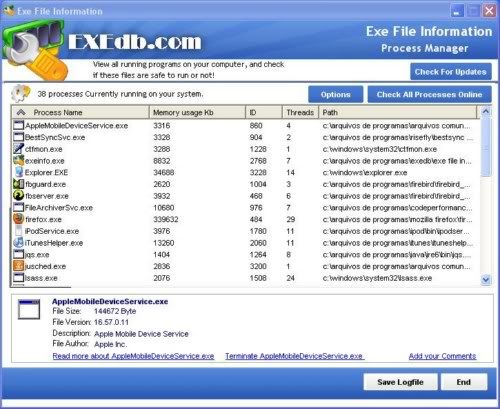Click the firefox.exe browser icon
This screenshot has width=500, height=409.
click(19, 219)
